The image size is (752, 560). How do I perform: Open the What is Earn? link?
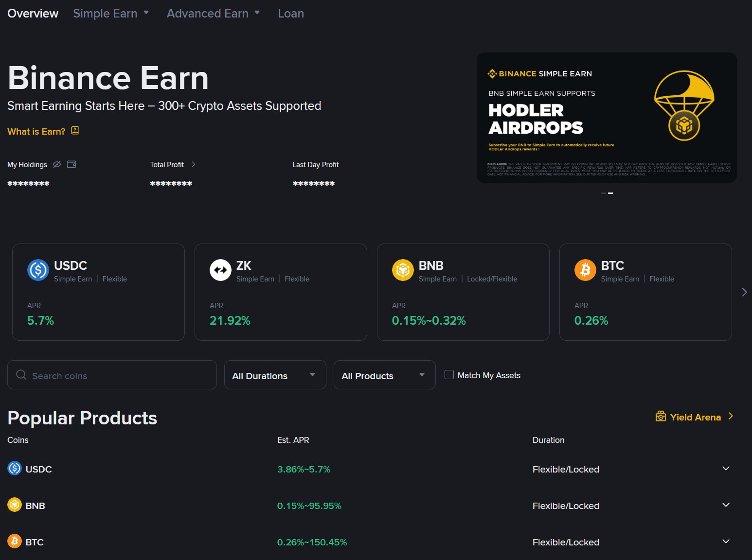pos(36,132)
